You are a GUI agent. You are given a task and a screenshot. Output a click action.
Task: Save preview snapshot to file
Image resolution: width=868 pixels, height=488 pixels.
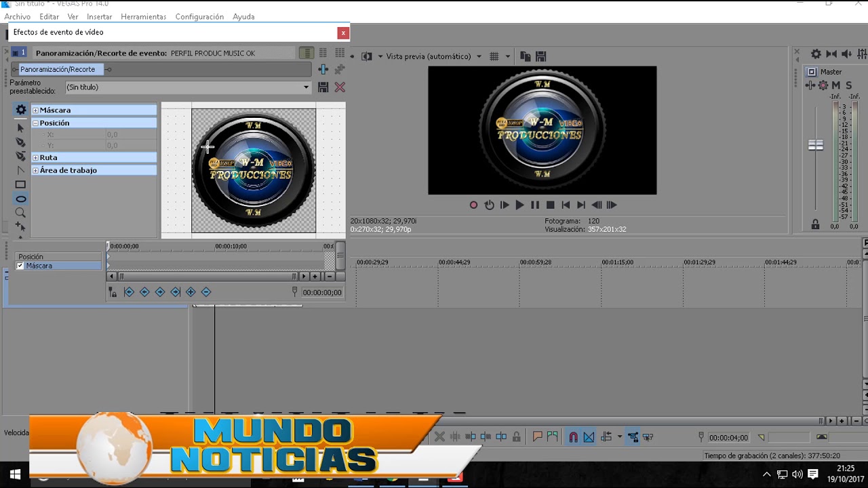(x=540, y=56)
